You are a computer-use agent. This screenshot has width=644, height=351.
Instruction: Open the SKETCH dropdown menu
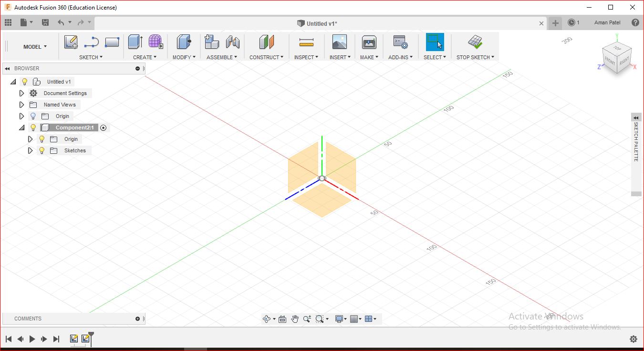[x=91, y=57]
